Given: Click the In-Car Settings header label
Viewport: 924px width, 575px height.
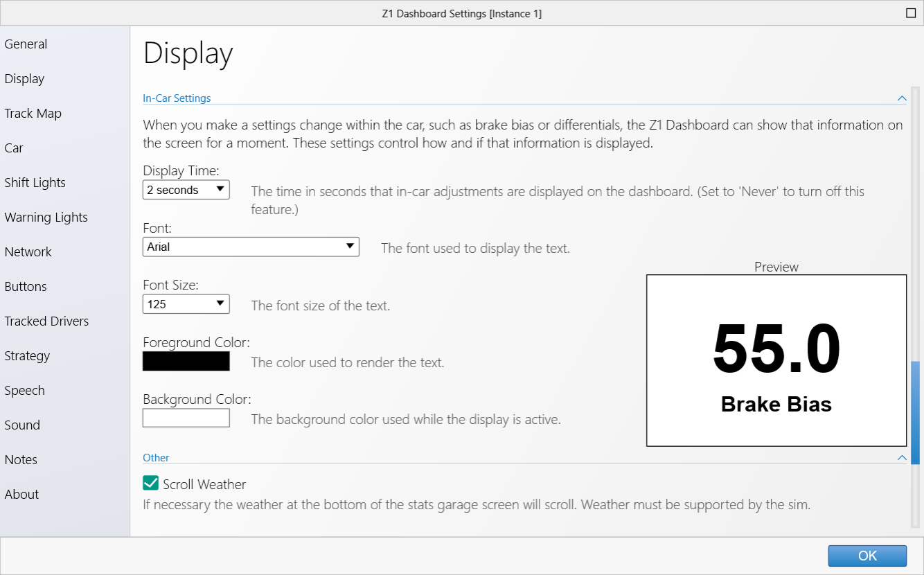Looking at the screenshot, I should 177,98.
